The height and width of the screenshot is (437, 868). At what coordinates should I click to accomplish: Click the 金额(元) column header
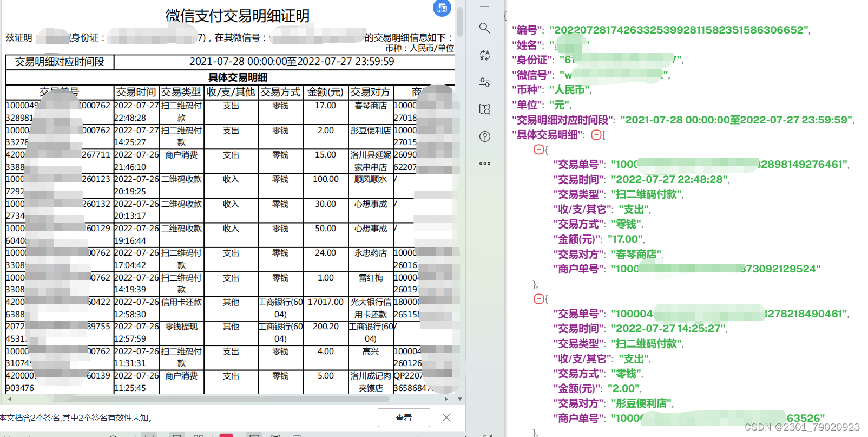325,92
